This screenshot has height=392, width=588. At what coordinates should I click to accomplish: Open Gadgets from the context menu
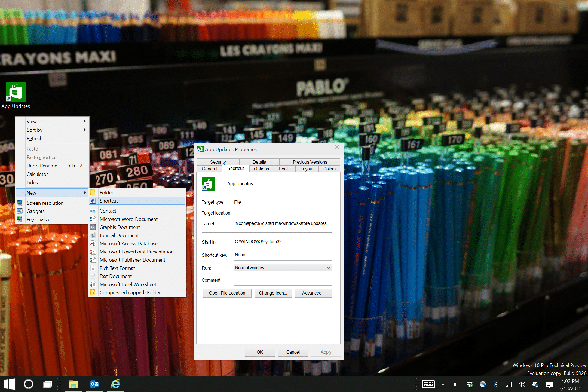click(x=52, y=211)
